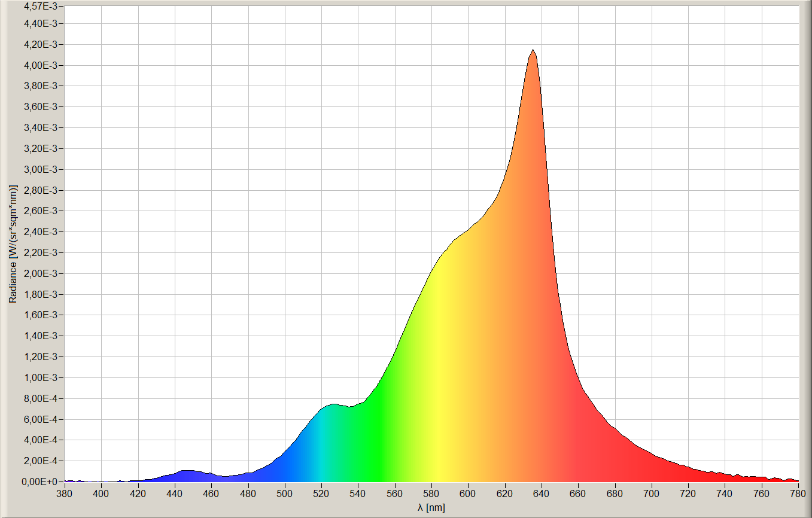
Task: Click the 4,20E-3 y-axis tick label
Action: pyautogui.click(x=41, y=44)
